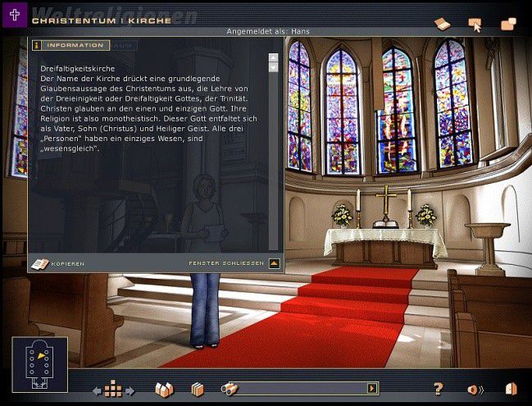Viewport: 532px width, 406px height.
Task: Click Fenster schliessen collapse arrow button
Action: click(x=274, y=263)
